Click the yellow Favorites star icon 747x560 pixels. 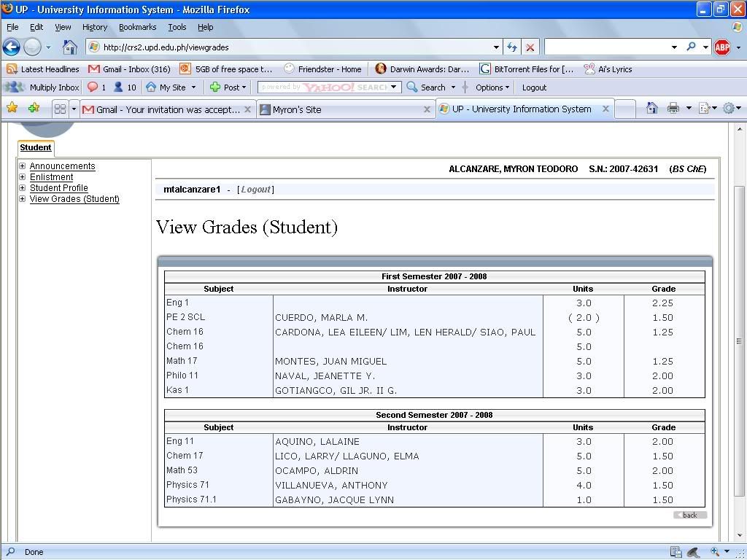12,109
